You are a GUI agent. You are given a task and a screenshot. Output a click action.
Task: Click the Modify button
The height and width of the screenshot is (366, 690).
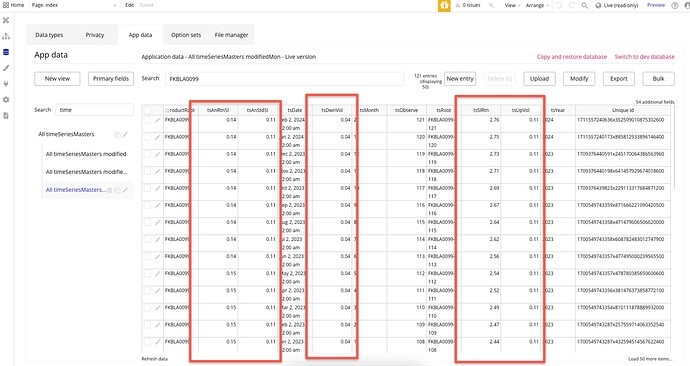coord(579,79)
